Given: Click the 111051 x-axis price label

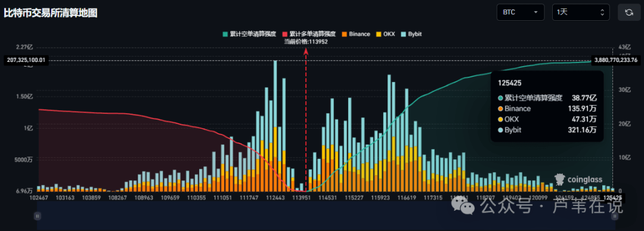Looking at the screenshot, I should [223, 197].
